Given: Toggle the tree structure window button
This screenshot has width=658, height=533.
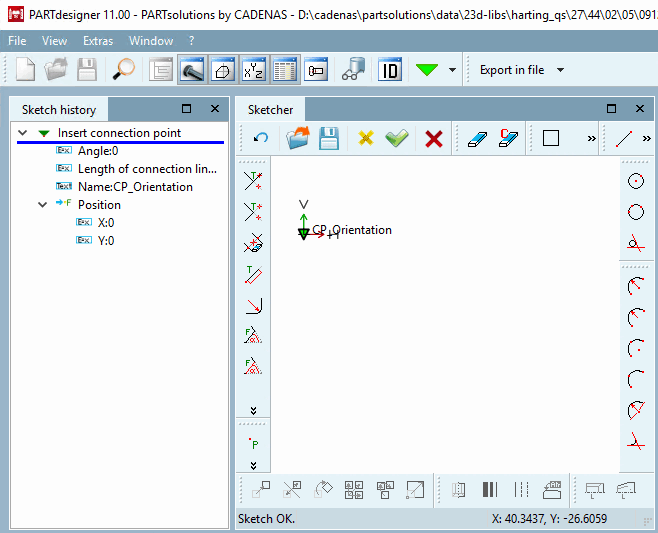Looking at the screenshot, I should [161, 69].
